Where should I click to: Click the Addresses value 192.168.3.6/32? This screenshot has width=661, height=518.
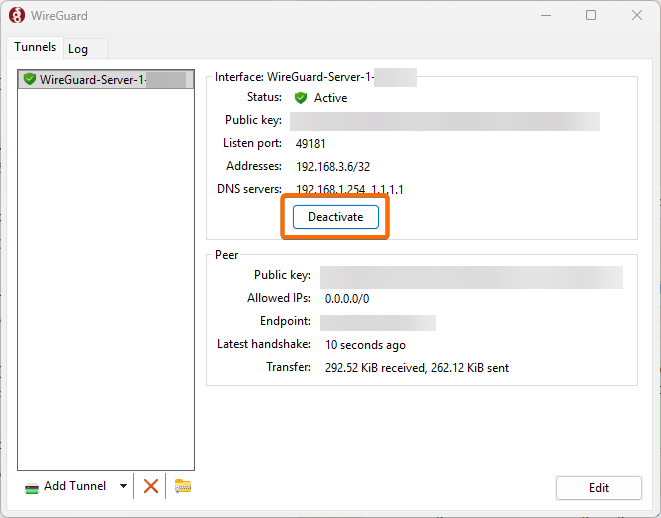[333, 167]
